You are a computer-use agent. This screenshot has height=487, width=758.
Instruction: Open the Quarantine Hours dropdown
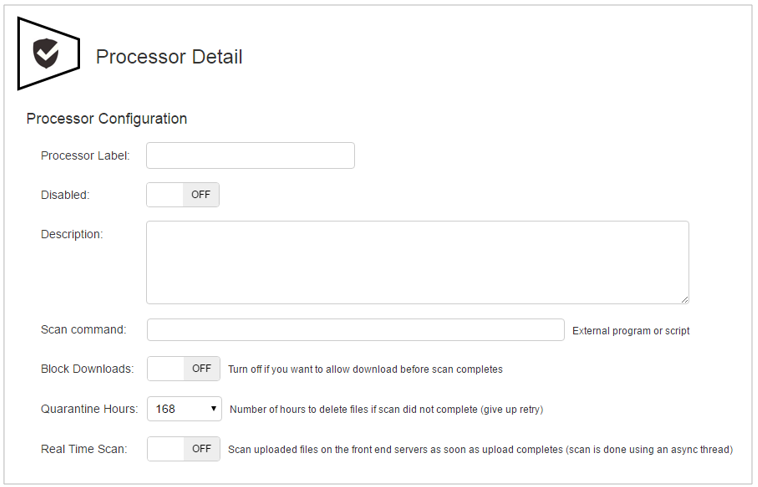click(184, 409)
